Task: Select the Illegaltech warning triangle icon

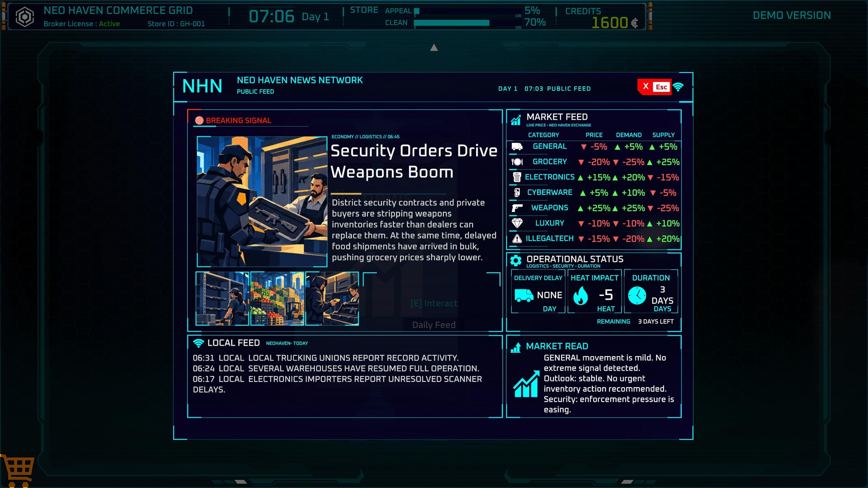Action: click(517, 239)
